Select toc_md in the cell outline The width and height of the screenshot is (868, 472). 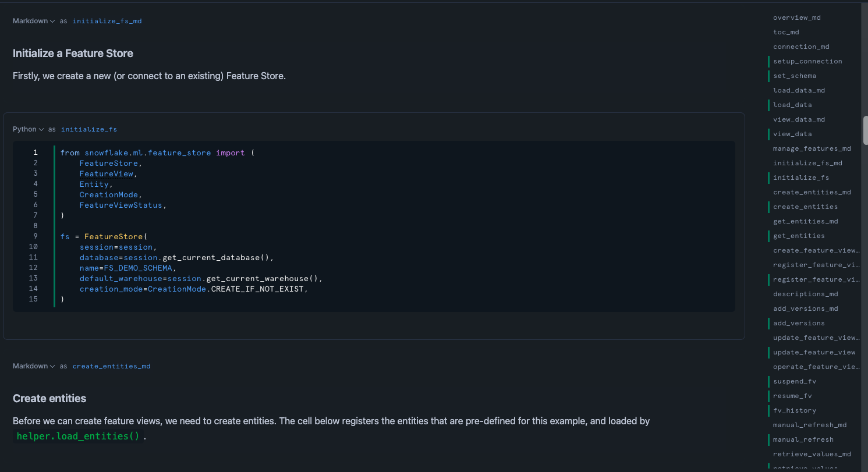[x=786, y=32]
